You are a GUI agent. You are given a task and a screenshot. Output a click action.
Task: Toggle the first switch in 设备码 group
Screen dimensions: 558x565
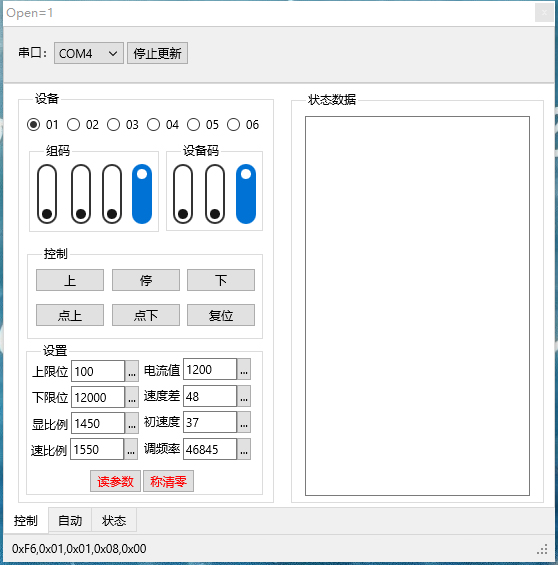183,194
